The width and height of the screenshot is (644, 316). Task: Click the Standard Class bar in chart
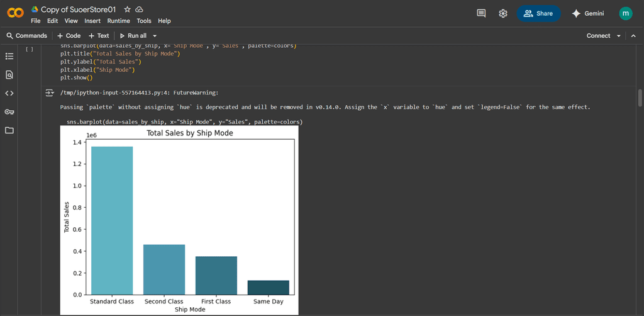[x=112, y=220]
